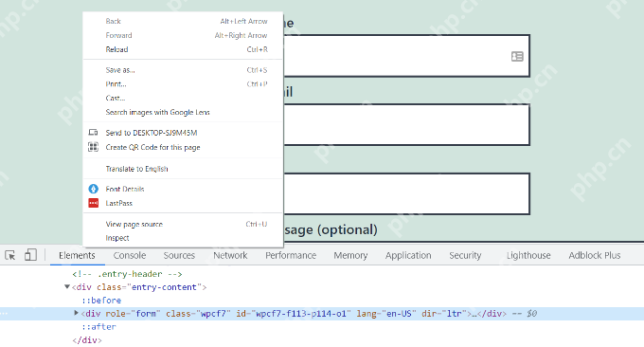Toggle the device toolbar icon
Viewport: 644px width, 347px height.
30,255
